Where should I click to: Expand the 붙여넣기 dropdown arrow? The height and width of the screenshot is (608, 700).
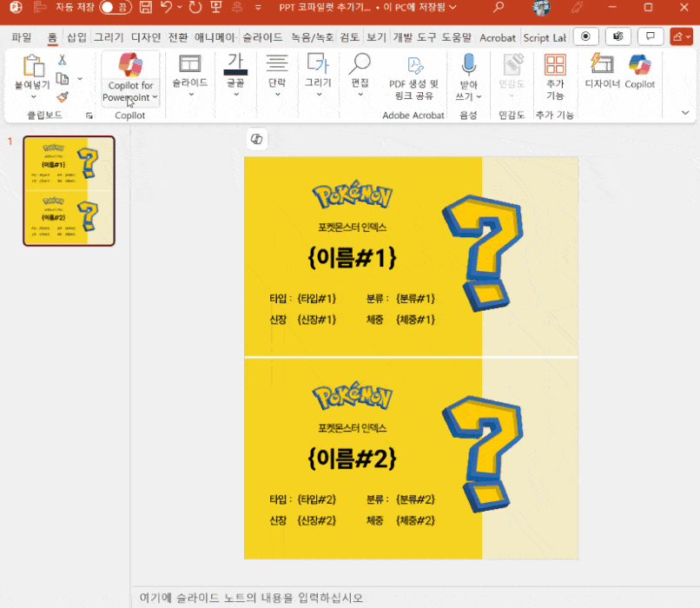pyautogui.click(x=34, y=96)
